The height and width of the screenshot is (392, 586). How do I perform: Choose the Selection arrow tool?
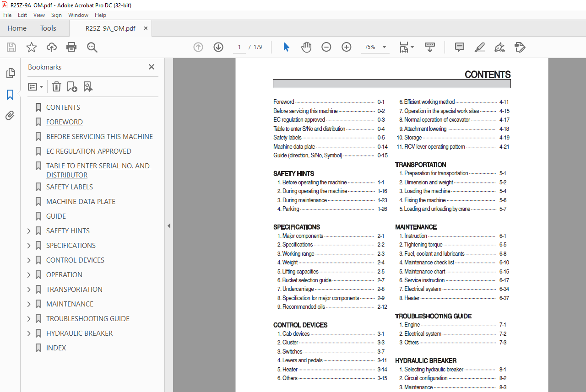pyautogui.click(x=286, y=47)
